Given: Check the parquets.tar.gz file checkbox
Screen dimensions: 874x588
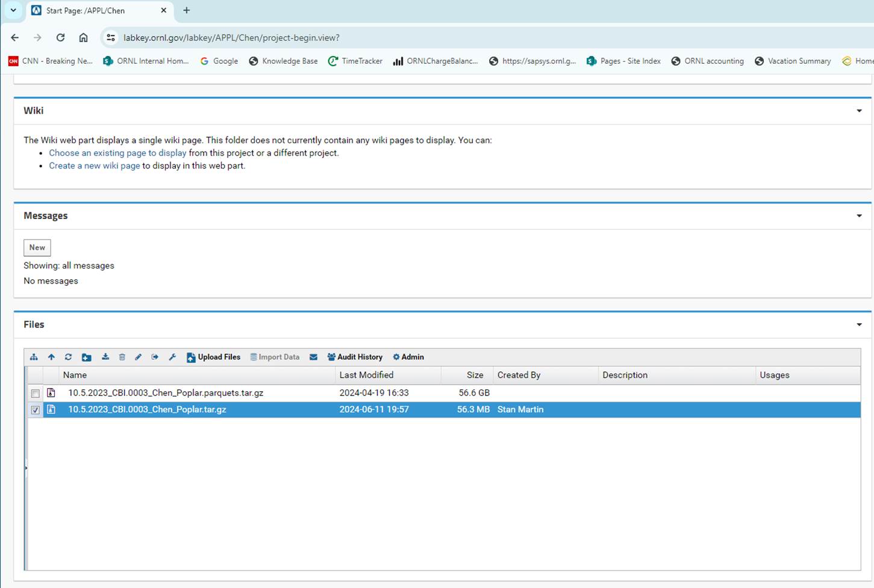Looking at the screenshot, I should (x=36, y=394).
